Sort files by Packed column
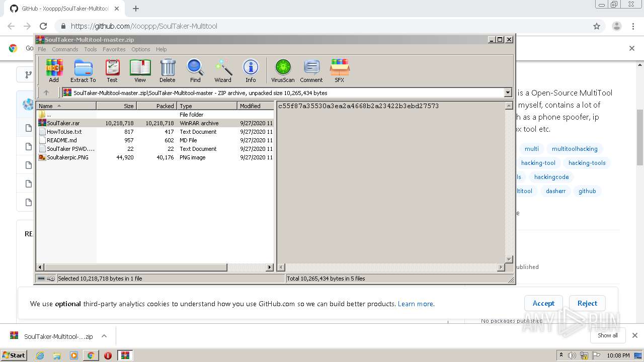 [x=156, y=106]
